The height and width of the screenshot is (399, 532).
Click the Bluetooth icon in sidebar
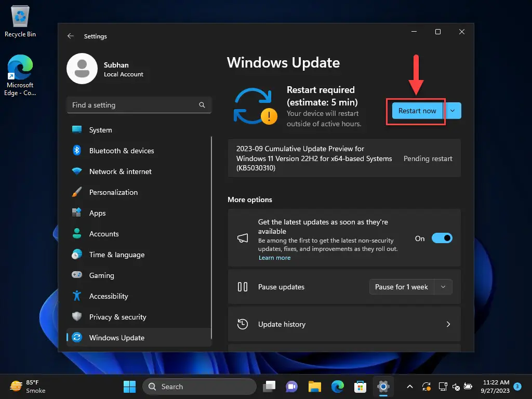[x=77, y=150]
